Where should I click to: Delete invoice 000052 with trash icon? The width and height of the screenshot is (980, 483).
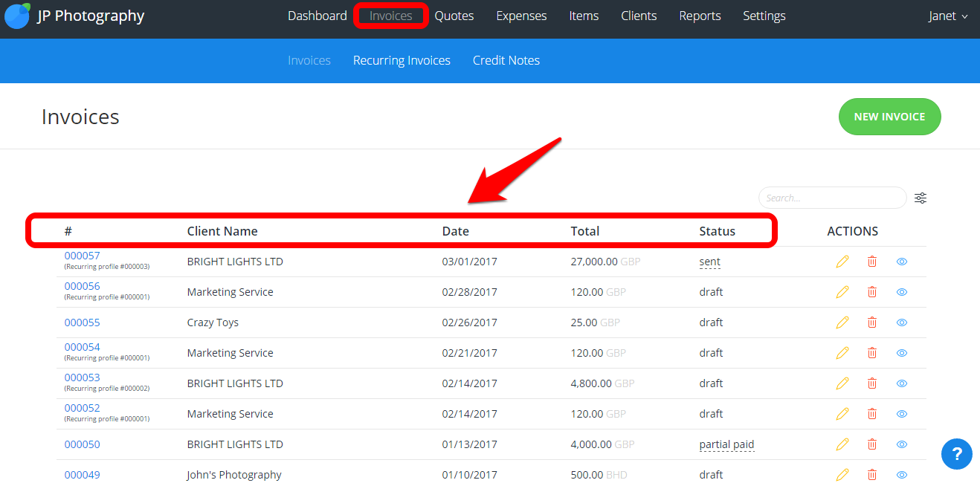tap(872, 414)
